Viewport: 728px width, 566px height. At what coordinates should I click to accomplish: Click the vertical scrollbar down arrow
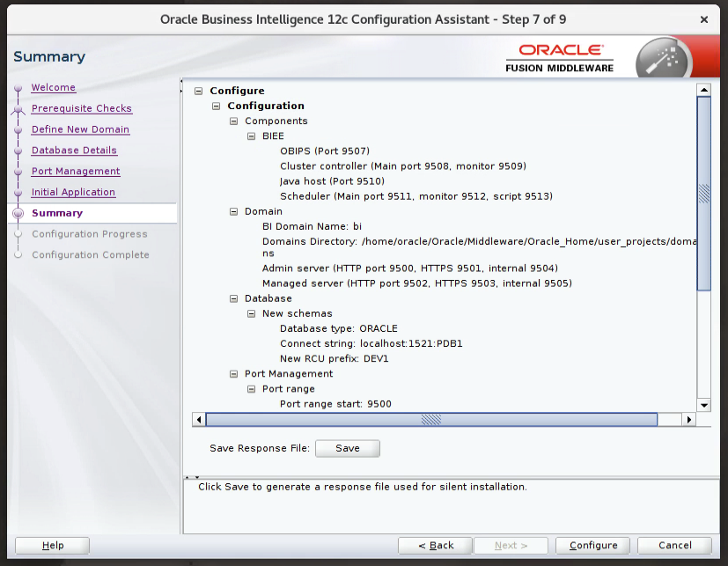coord(704,405)
